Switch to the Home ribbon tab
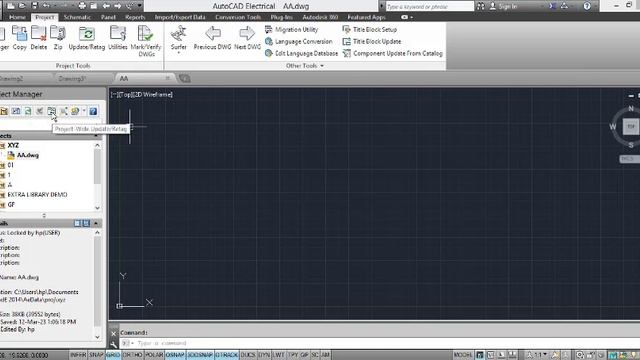The height and width of the screenshot is (360, 640). [x=17, y=17]
